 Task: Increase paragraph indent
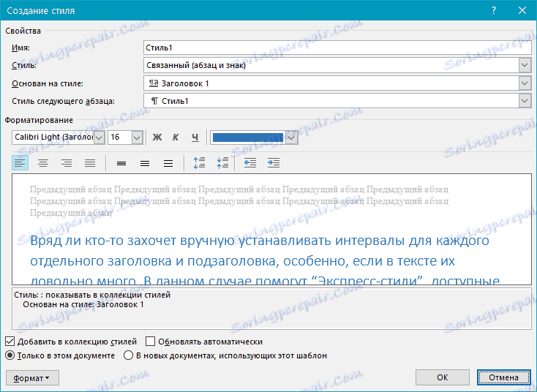click(274, 163)
